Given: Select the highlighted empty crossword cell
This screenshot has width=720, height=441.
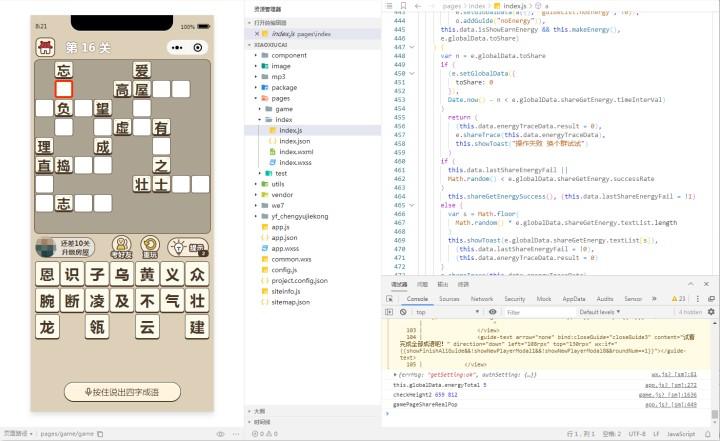Looking at the screenshot, I should [64, 89].
